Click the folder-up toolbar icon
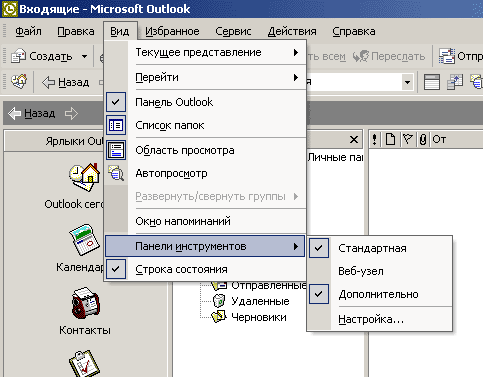Image resolution: width=483 pixels, height=377 pixels. click(455, 82)
